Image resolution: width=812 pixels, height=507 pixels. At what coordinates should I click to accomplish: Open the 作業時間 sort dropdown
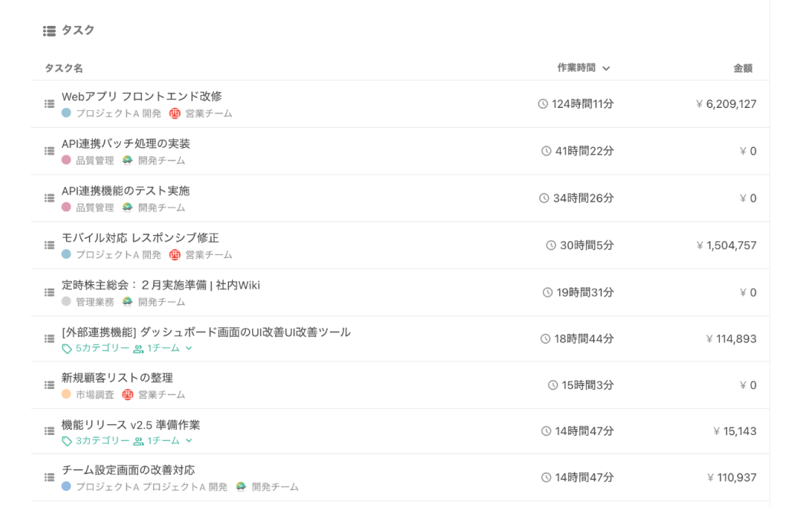(607, 68)
